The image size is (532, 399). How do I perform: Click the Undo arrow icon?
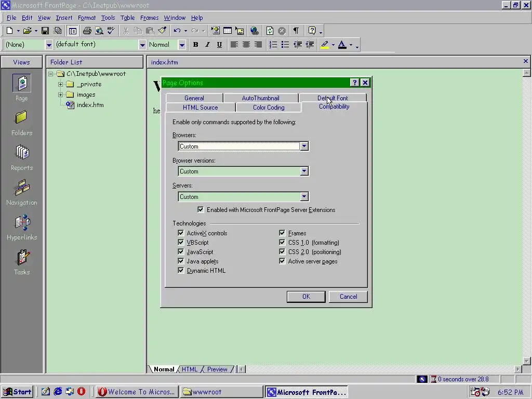(177, 31)
